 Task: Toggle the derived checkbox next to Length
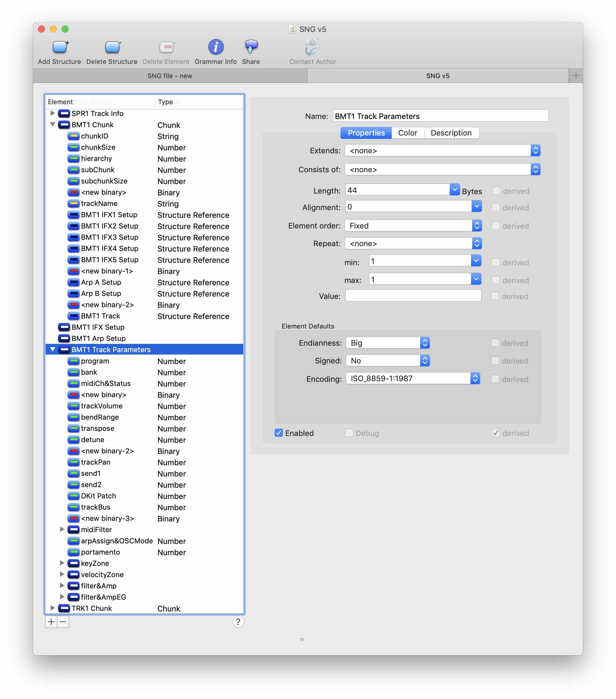(496, 191)
